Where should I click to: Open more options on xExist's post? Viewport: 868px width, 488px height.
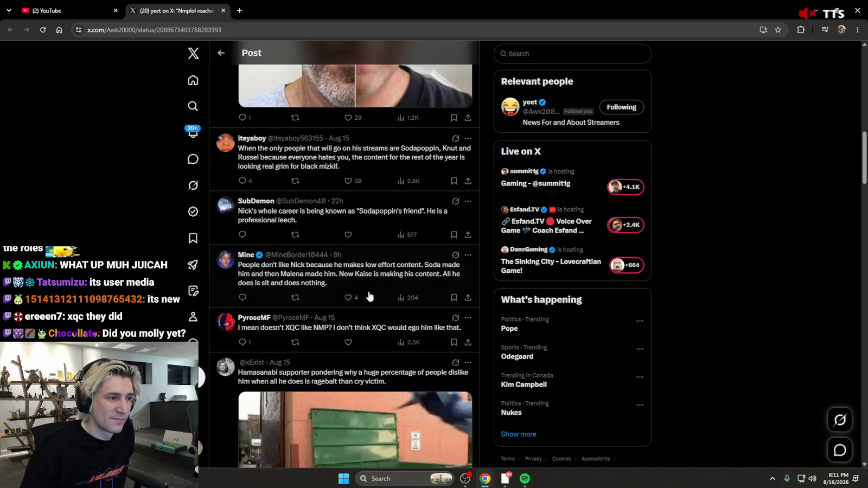tap(468, 362)
